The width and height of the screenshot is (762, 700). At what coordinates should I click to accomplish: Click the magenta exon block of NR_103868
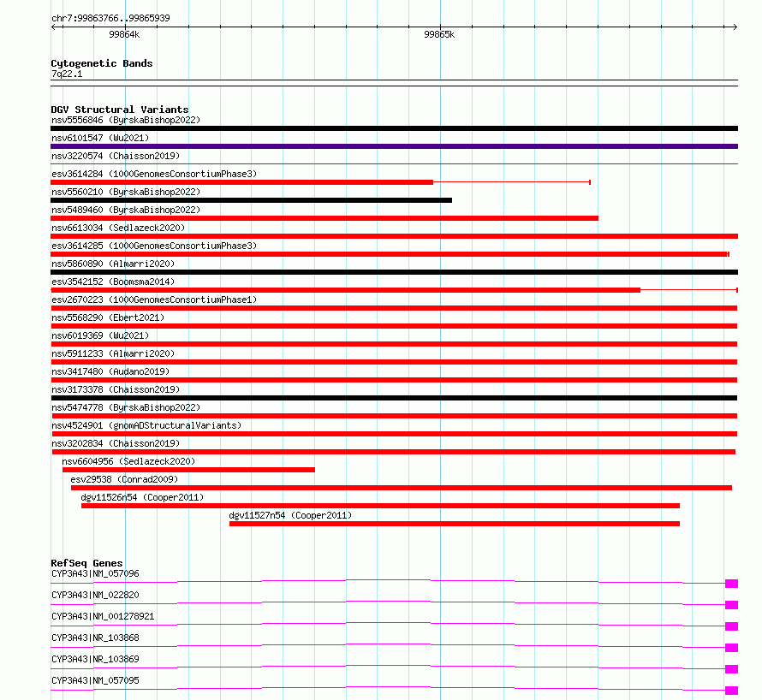731,648
